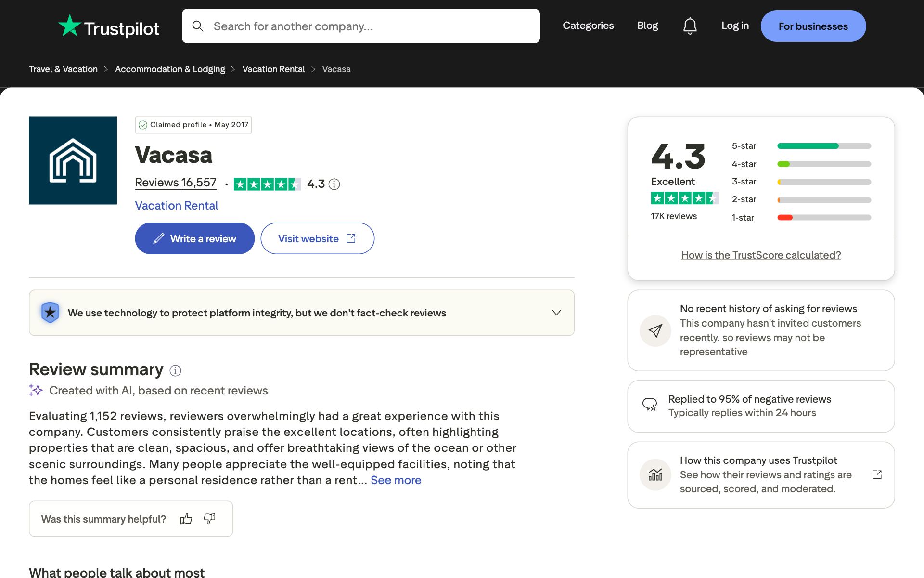Click the Write a review button

(194, 238)
